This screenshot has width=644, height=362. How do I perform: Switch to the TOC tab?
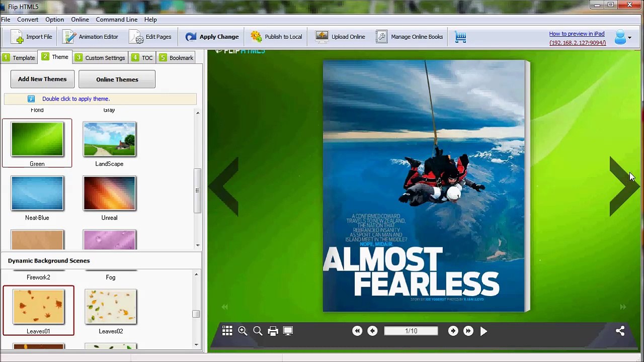click(142, 58)
